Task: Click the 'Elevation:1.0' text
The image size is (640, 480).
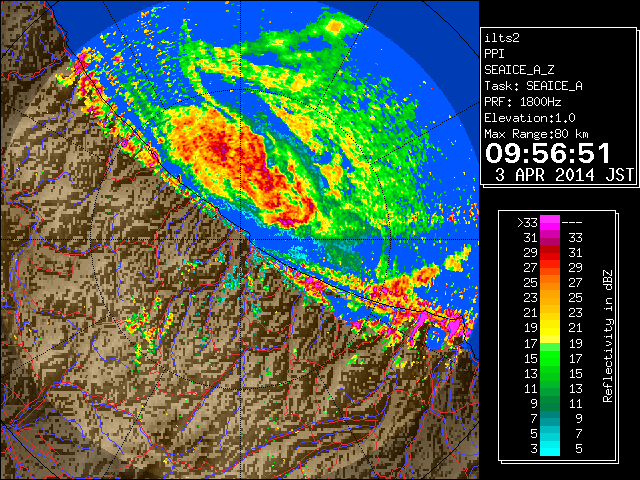Action: [529, 118]
